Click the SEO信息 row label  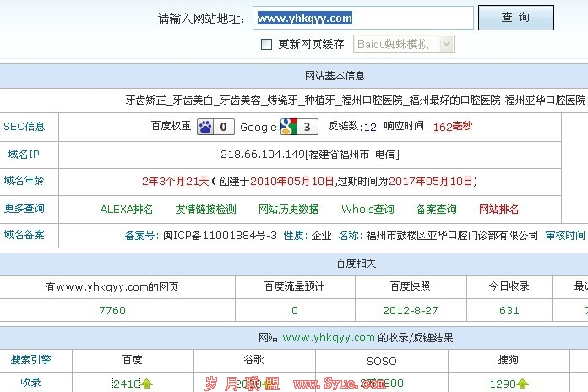[24, 127]
